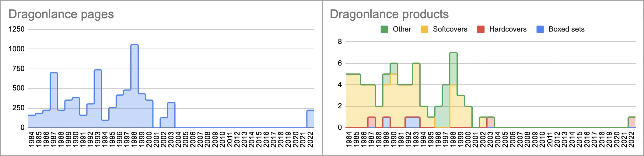The image size is (644, 156).
Task: Click the 750 y-axis label in pages chart
Action: point(19,69)
